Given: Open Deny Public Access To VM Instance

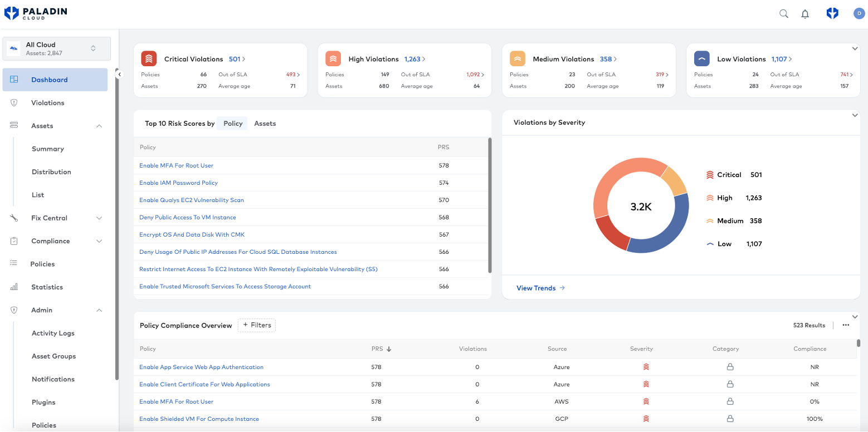Looking at the screenshot, I should 188,217.
